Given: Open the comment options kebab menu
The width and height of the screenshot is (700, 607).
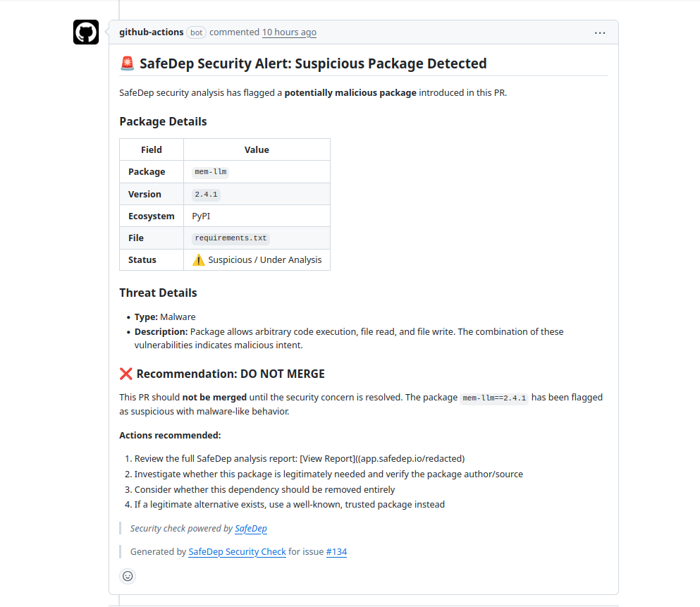Looking at the screenshot, I should [600, 32].
